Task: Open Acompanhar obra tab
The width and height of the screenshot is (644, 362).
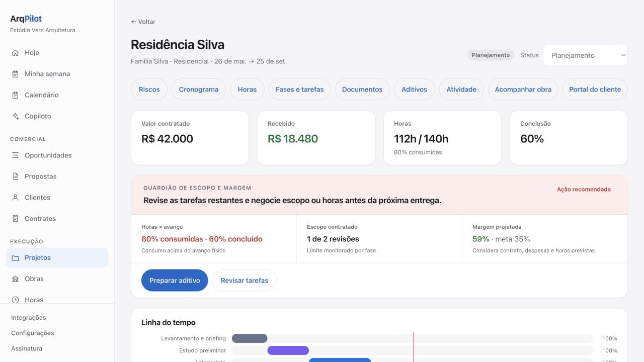Action: pos(523,89)
